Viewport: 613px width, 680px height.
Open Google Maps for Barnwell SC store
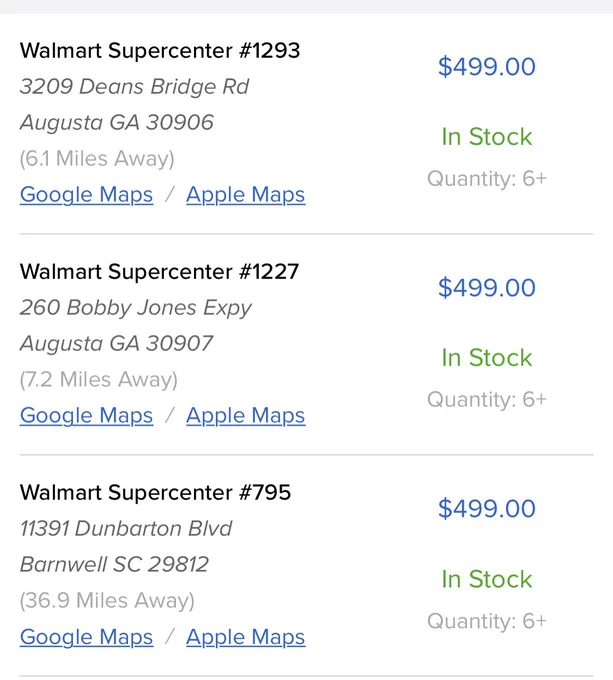(x=86, y=637)
